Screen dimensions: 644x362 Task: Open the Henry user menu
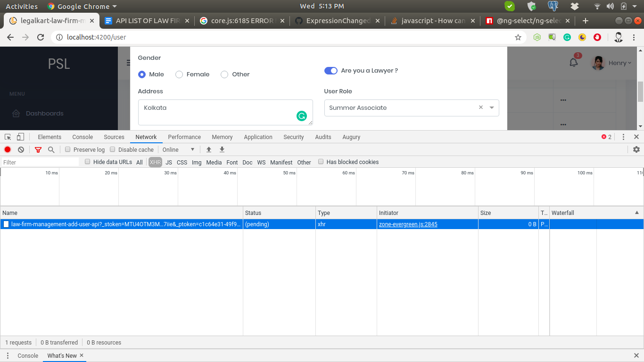pos(619,63)
